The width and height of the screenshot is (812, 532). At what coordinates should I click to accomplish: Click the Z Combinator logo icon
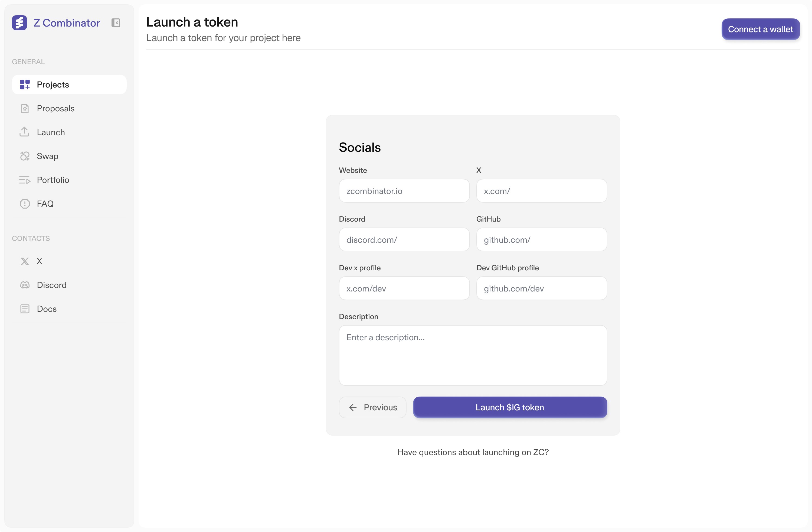tap(19, 23)
